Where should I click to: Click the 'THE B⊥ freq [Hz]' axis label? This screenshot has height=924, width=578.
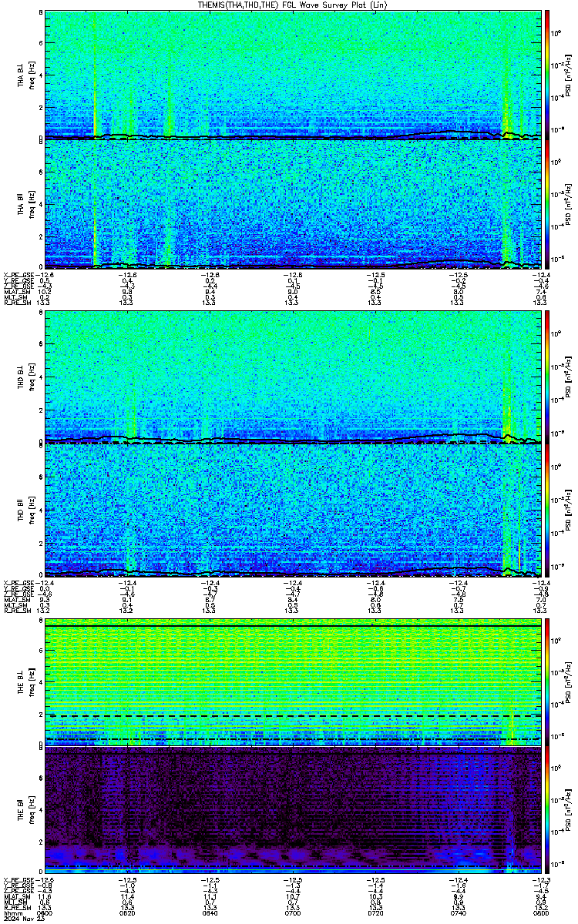click(x=25, y=682)
